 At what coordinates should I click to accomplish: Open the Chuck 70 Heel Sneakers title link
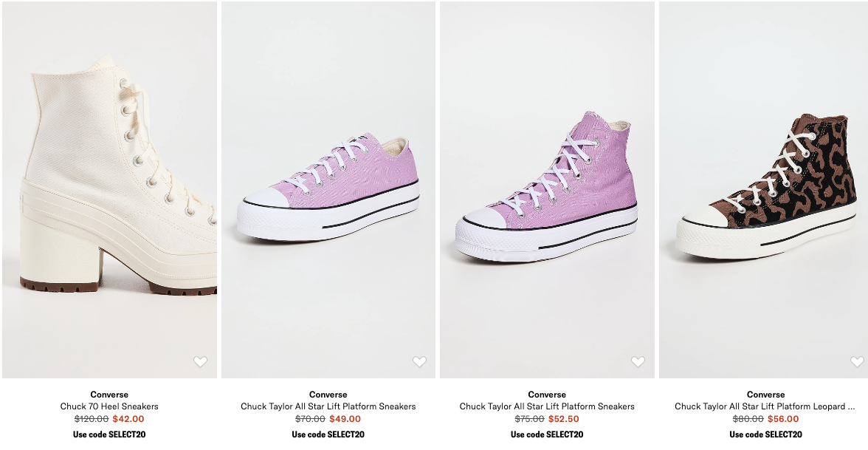pos(109,406)
